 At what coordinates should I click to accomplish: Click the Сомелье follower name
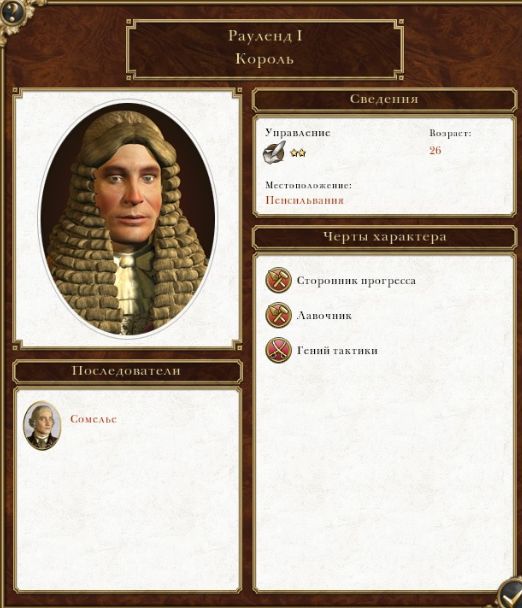93,419
